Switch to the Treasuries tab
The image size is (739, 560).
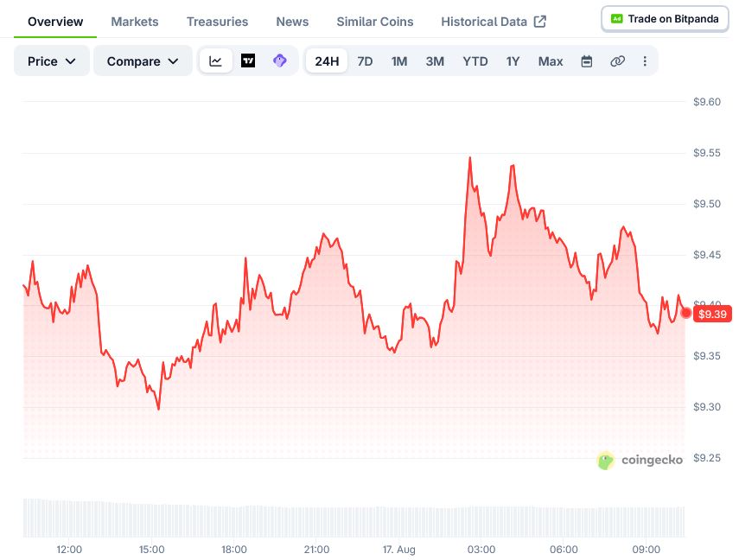217,22
